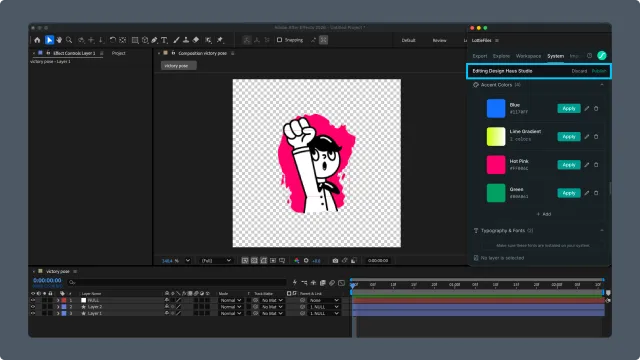Select the Pen tool

click(x=154, y=40)
